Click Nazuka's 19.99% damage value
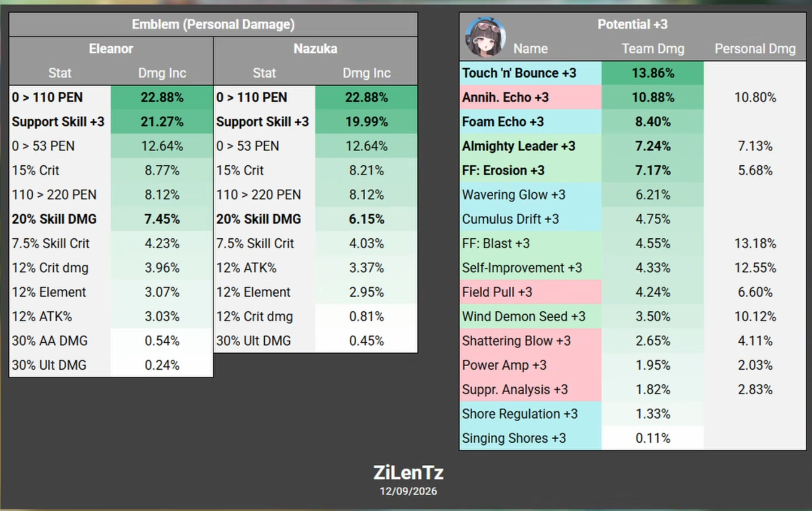This screenshot has height=511, width=812. [x=366, y=122]
